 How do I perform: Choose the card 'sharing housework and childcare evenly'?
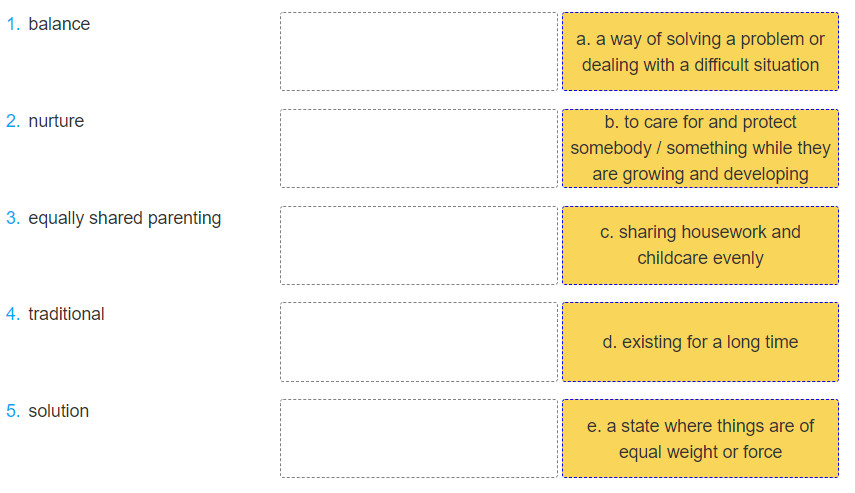700,245
